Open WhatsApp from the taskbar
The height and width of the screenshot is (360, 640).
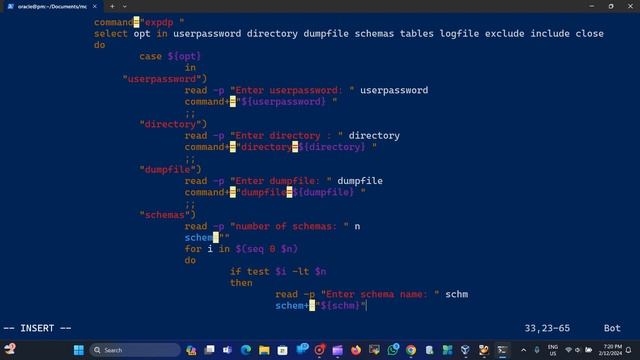[x=393, y=349]
